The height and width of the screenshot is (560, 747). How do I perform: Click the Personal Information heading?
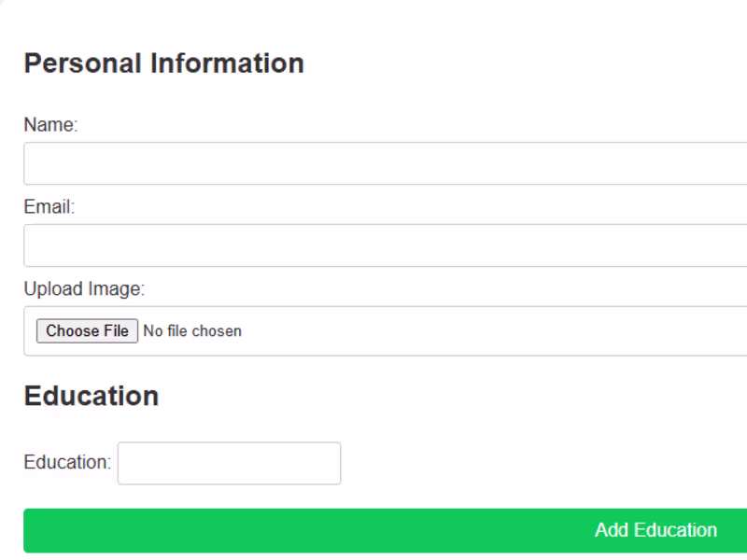coord(163,63)
